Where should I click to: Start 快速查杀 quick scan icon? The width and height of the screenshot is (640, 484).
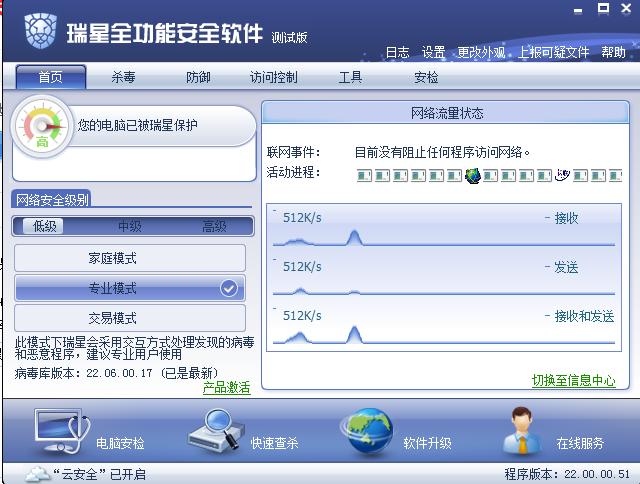[216, 431]
